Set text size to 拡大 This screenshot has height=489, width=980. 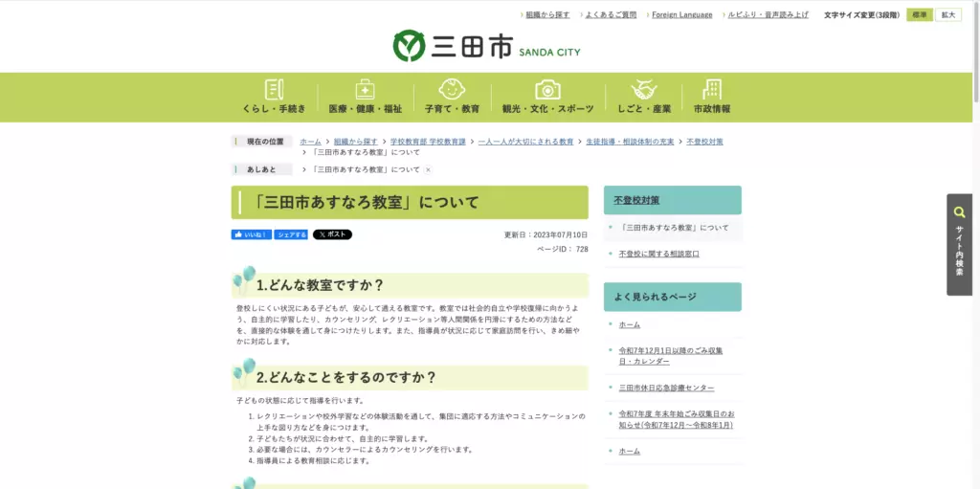pos(948,15)
